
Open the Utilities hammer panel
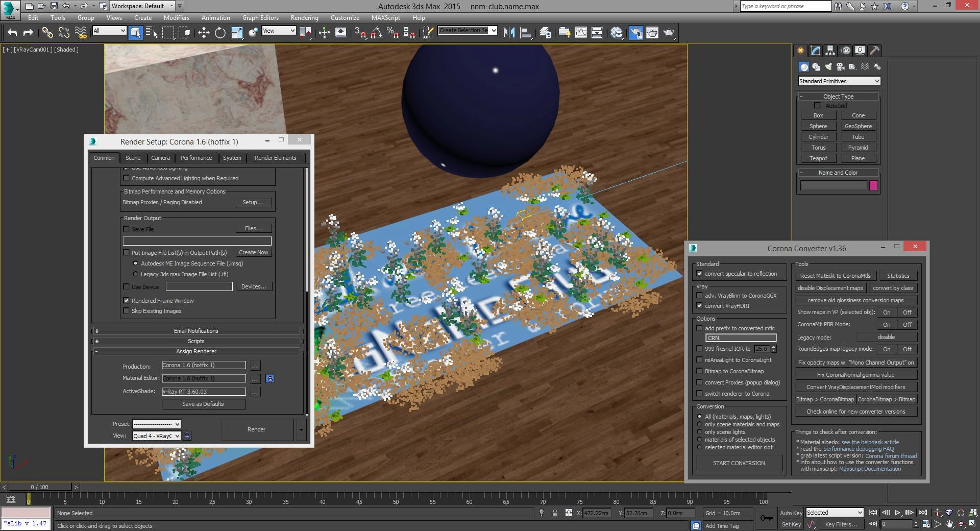point(875,51)
